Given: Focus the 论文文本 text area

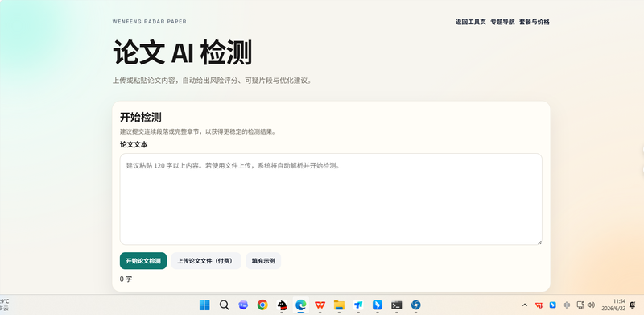Looking at the screenshot, I should (331, 199).
